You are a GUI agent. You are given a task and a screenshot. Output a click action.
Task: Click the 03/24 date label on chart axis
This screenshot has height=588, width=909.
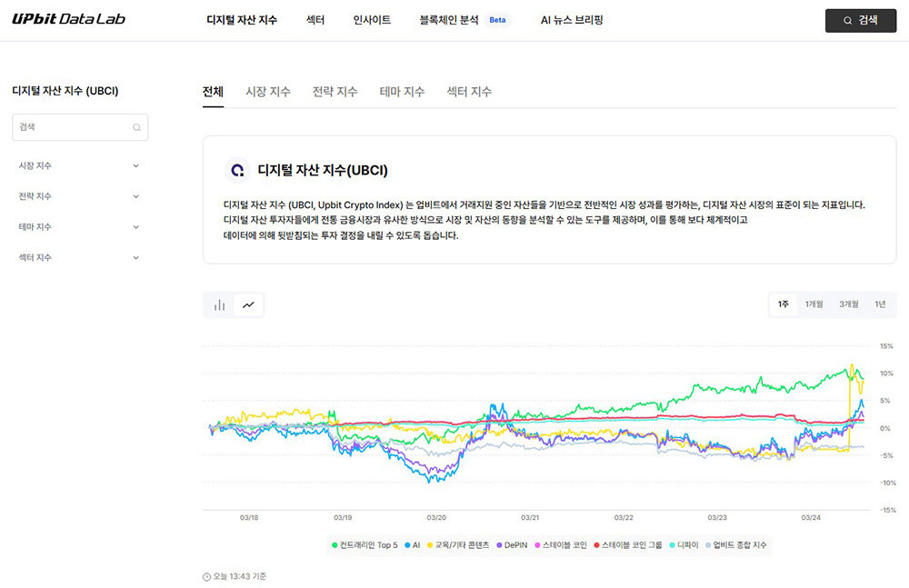[811, 518]
